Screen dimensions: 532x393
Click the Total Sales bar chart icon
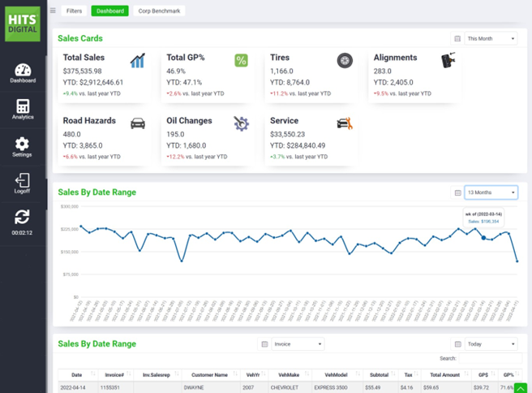[x=138, y=61]
